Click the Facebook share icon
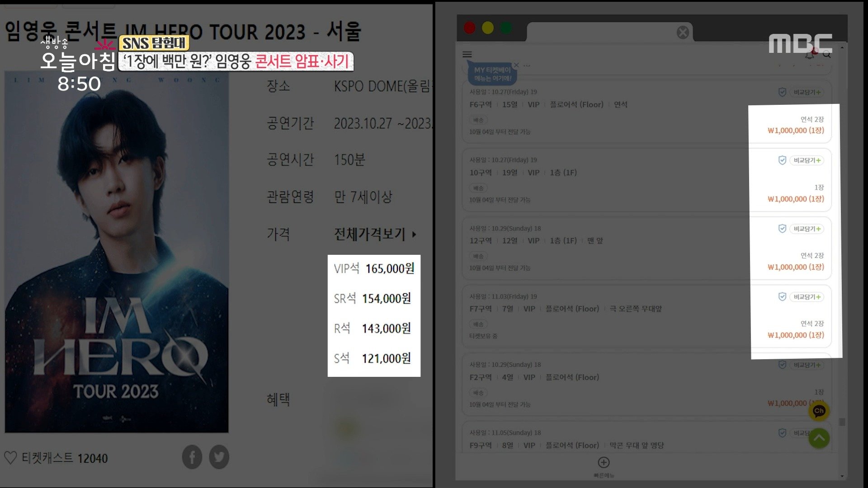The width and height of the screenshot is (868, 488). coord(192,457)
